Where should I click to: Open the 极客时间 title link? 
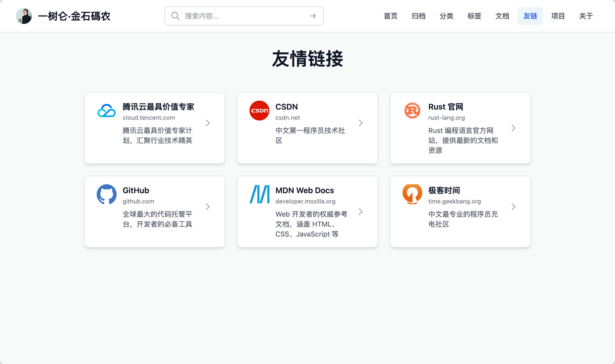(444, 190)
